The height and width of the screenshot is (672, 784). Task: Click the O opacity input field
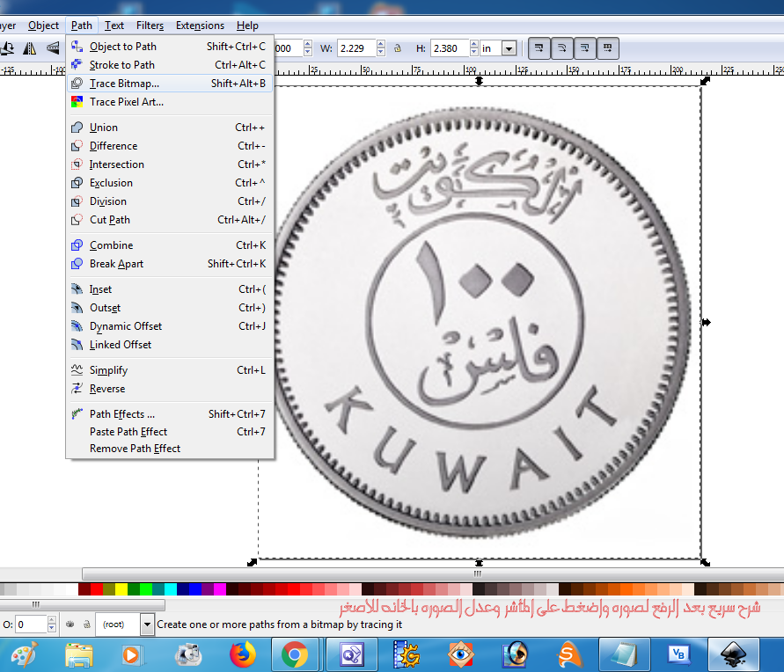coord(31,625)
